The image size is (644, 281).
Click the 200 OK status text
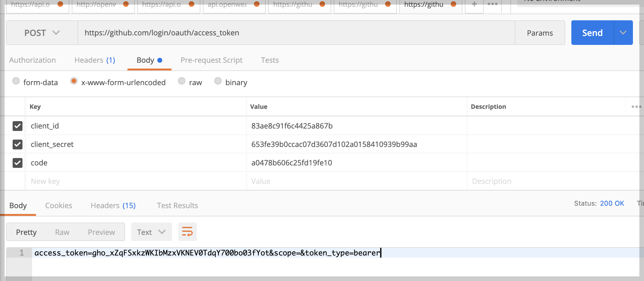pos(612,203)
